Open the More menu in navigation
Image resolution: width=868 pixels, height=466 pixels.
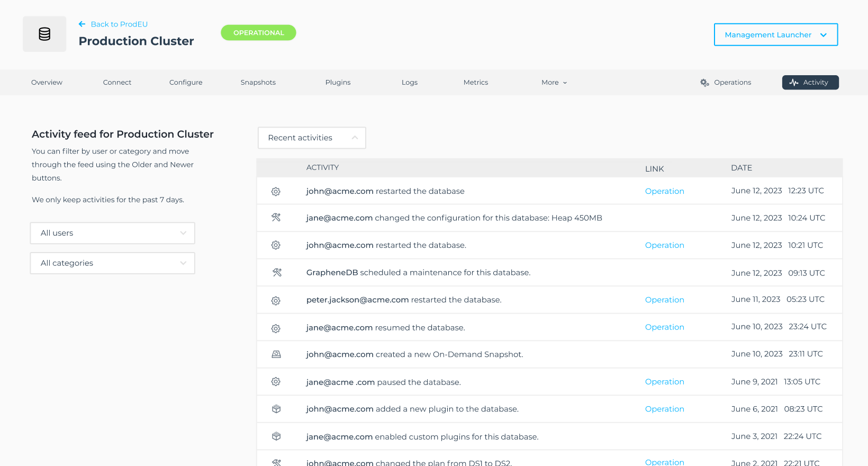(554, 83)
